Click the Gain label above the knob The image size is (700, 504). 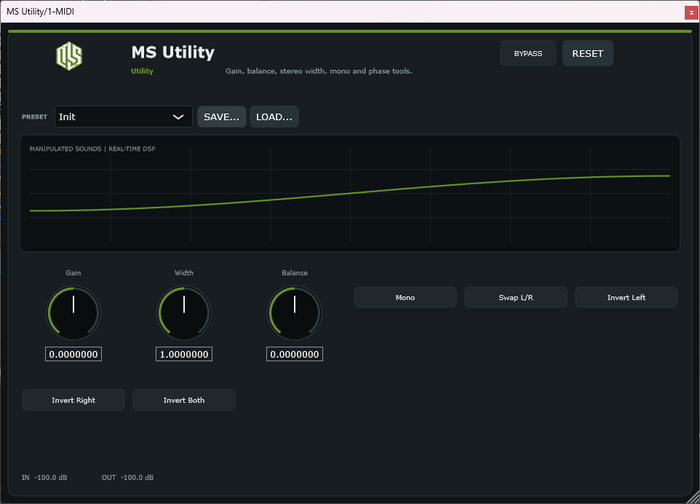(74, 273)
